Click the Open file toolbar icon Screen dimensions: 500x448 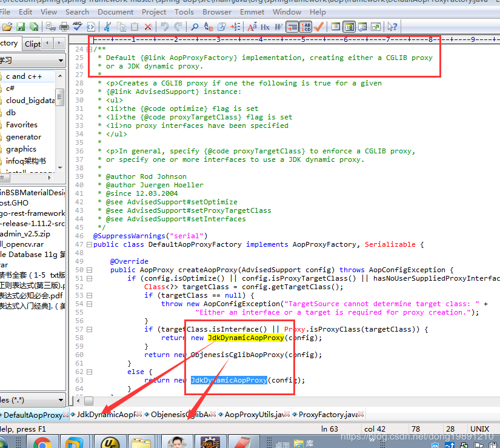tap(7, 27)
